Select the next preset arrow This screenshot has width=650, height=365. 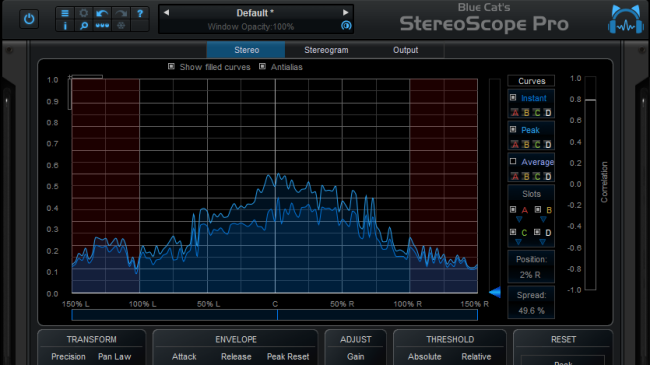point(345,12)
